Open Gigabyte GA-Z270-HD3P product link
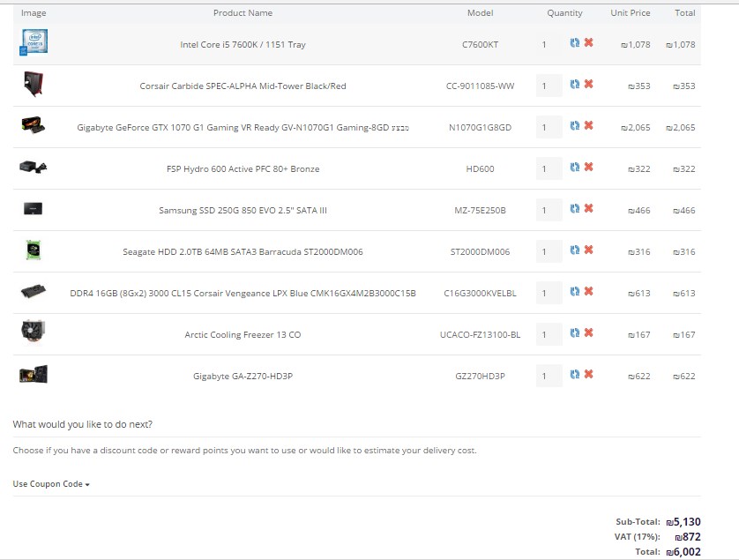This screenshot has width=739, height=560. 243,377
